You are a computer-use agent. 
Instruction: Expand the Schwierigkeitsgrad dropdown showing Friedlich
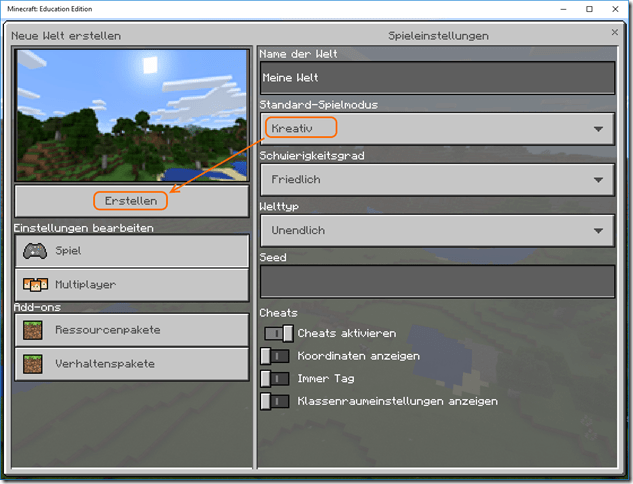tap(436, 180)
